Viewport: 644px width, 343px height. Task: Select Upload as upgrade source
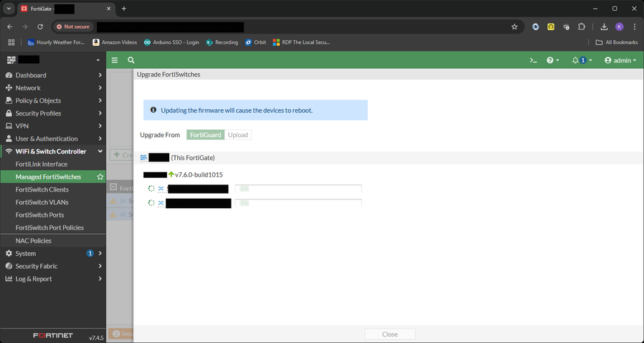tap(238, 135)
